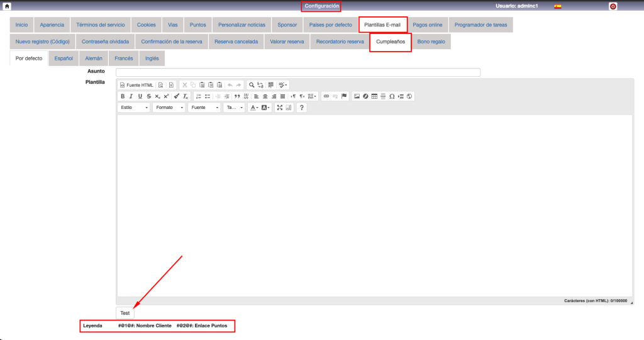644x340 pixels.
Task: Toggle strikethrough text formatting
Action: coord(148,96)
